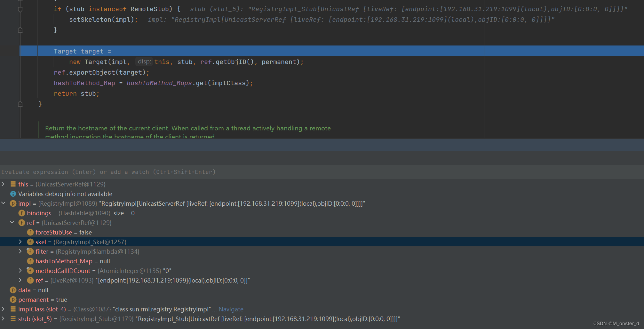Click the final-field icon beside 'filter'
The image size is (644, 329).
point(30,251)
